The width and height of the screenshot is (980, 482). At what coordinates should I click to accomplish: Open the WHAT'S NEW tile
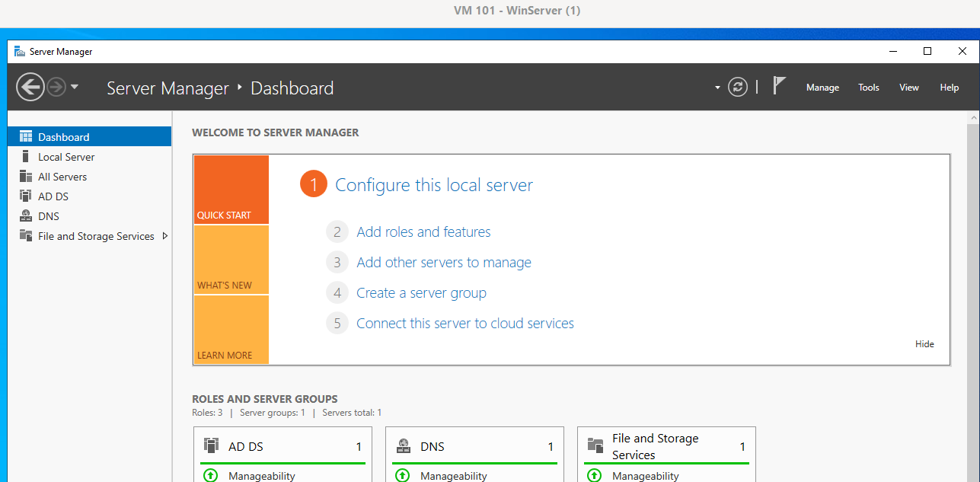[x=231, y=260]
